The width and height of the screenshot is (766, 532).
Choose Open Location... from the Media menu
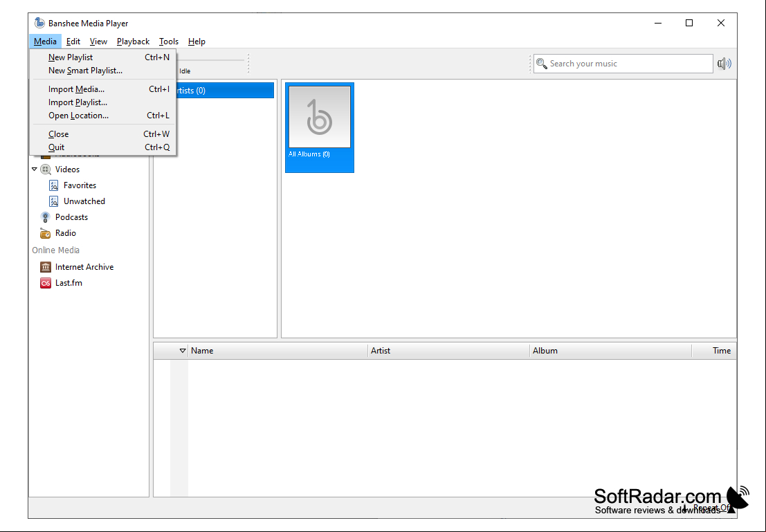tap(103, 116)
